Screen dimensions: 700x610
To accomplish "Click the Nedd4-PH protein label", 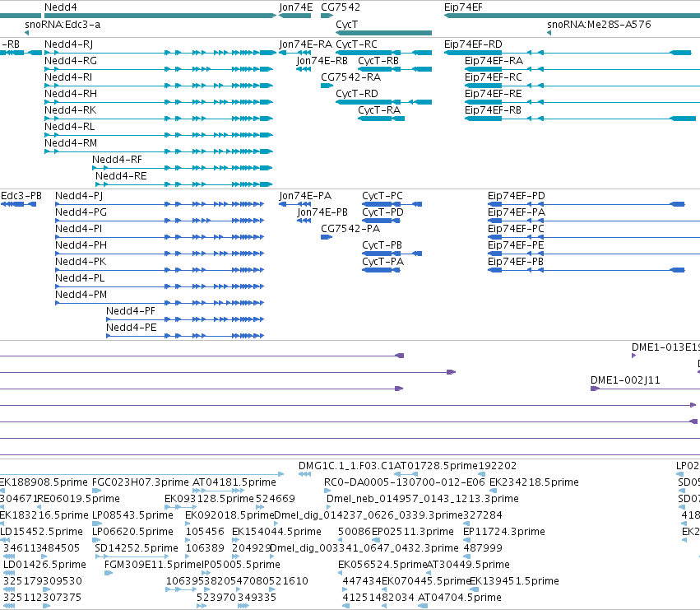I will 81,245.
